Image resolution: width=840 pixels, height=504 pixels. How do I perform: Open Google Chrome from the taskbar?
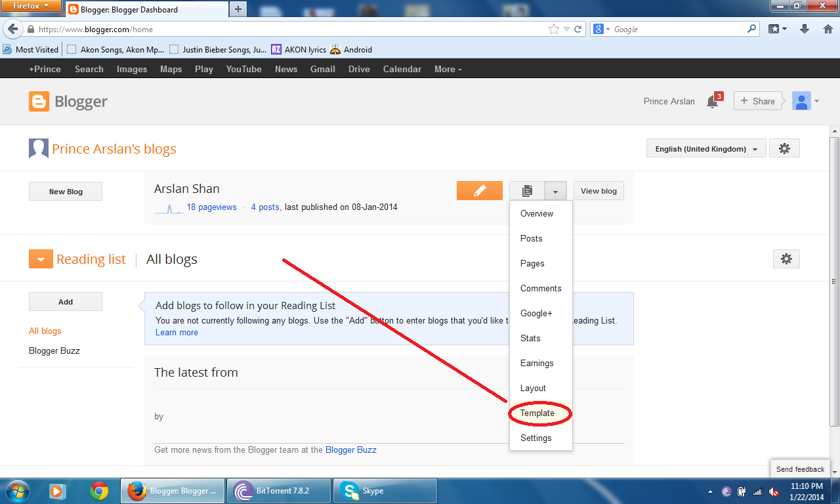[x=99, y=491]
